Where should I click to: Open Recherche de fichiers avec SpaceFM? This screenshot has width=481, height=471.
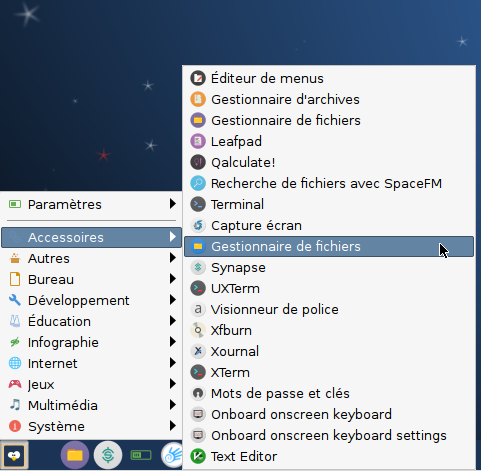coord(329,183)
